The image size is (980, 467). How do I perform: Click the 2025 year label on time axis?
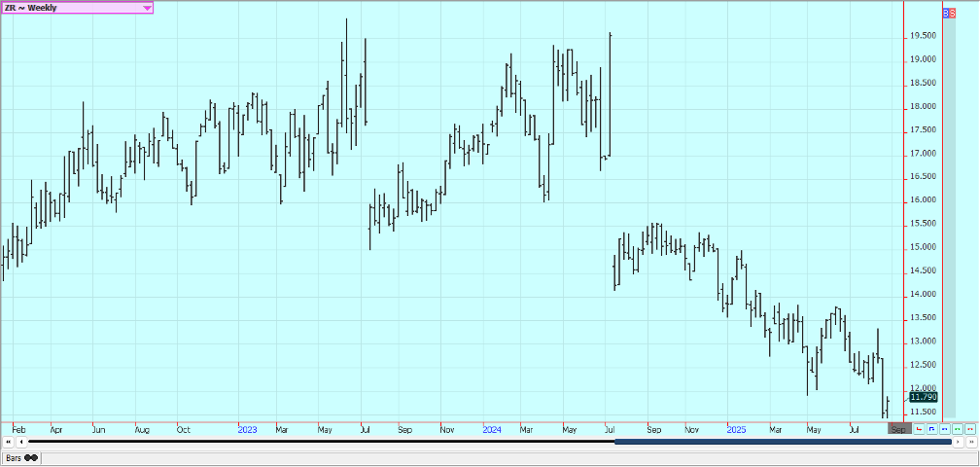pos(737,430)
